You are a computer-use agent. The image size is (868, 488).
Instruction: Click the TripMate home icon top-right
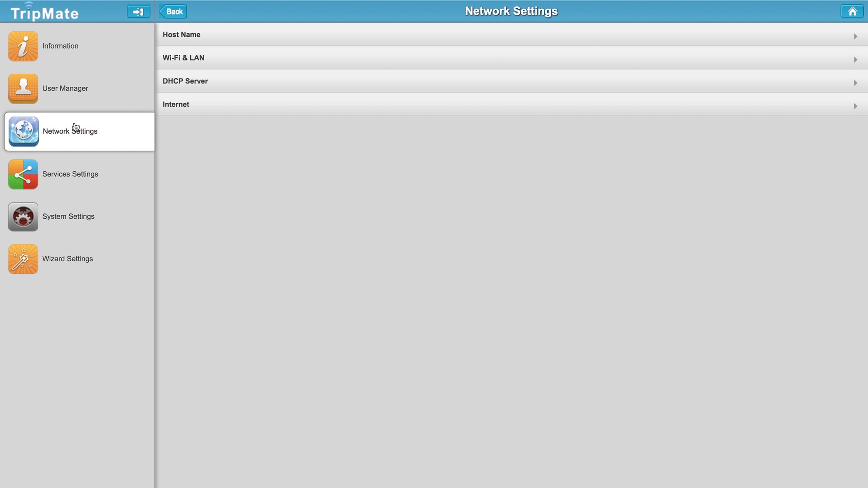pyautogui.click(x=852, y=11)
